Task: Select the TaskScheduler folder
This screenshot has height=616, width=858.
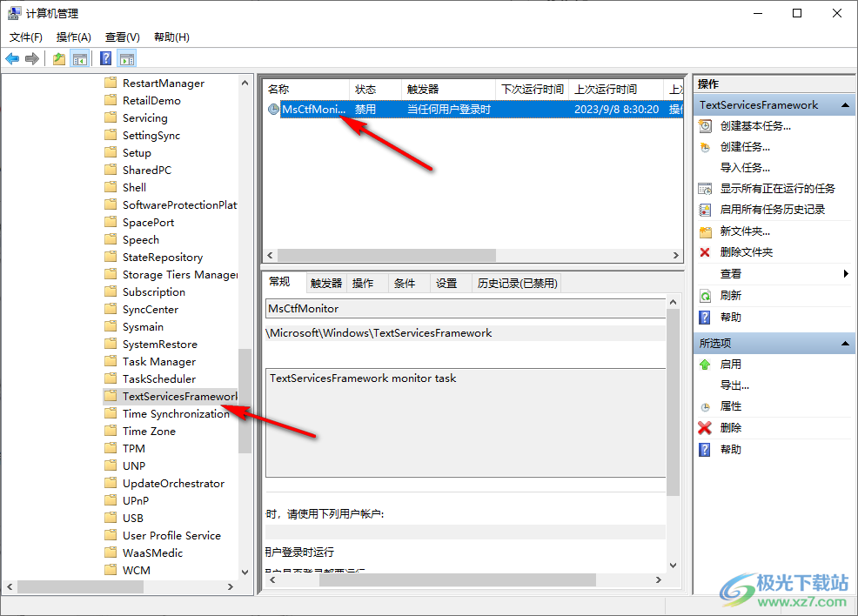Action: 158,378
